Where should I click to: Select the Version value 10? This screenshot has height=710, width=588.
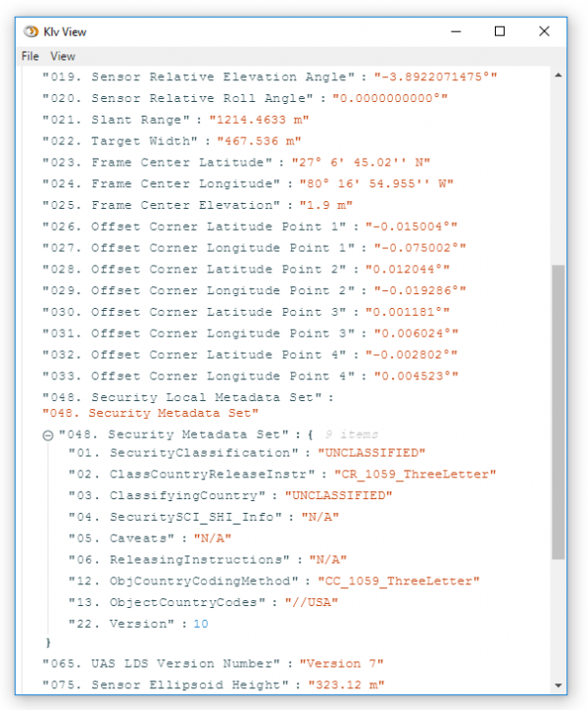click(x=201, y=623)
